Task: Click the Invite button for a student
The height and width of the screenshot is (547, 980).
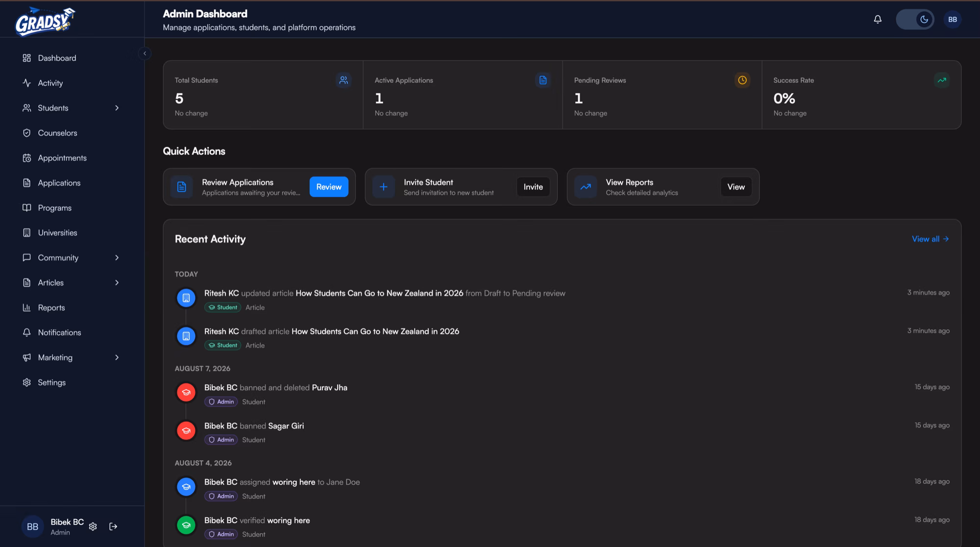Action: click(533, 187)
